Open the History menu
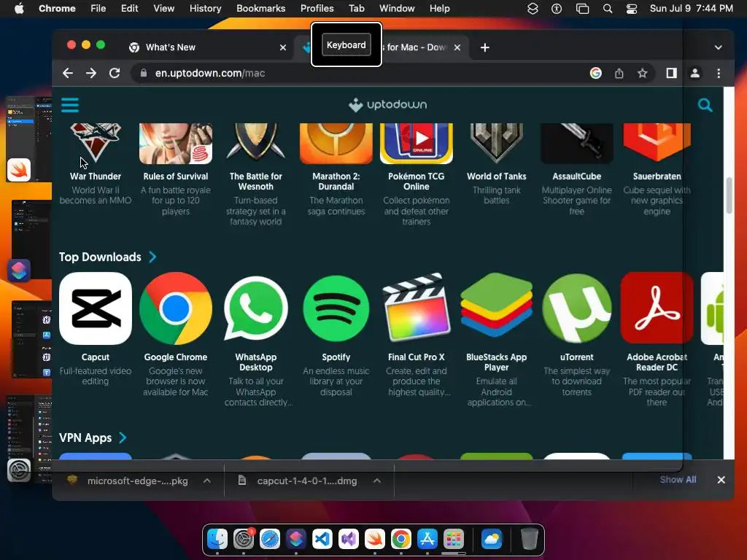The height and width of the screenshot is (560, 747). tap(205, 8)
